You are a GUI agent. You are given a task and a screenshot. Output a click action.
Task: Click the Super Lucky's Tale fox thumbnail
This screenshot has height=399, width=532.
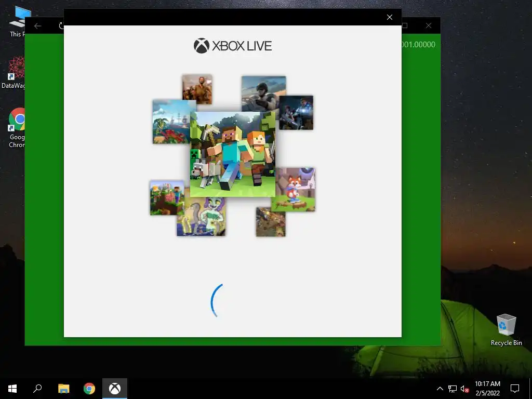295,189
